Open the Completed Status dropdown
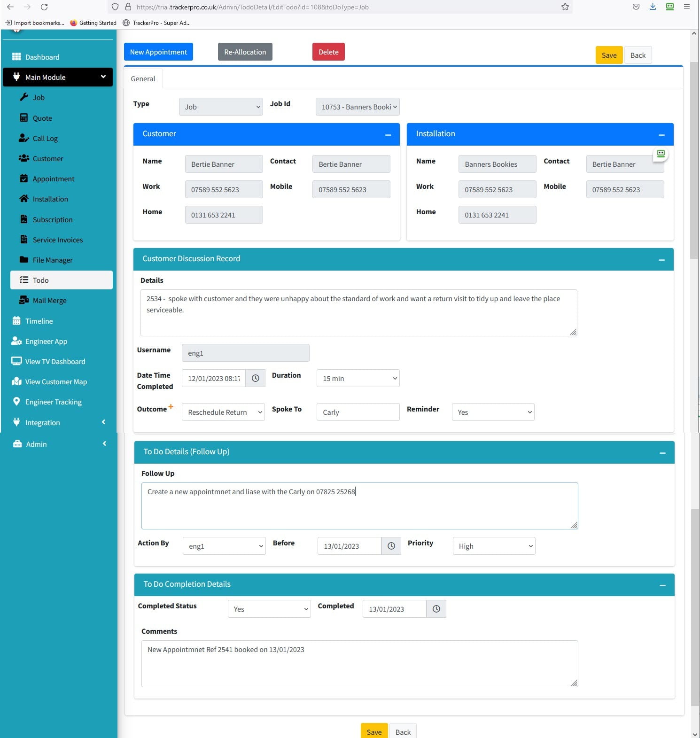Screen dimensions: 700x738 [269, 609]
